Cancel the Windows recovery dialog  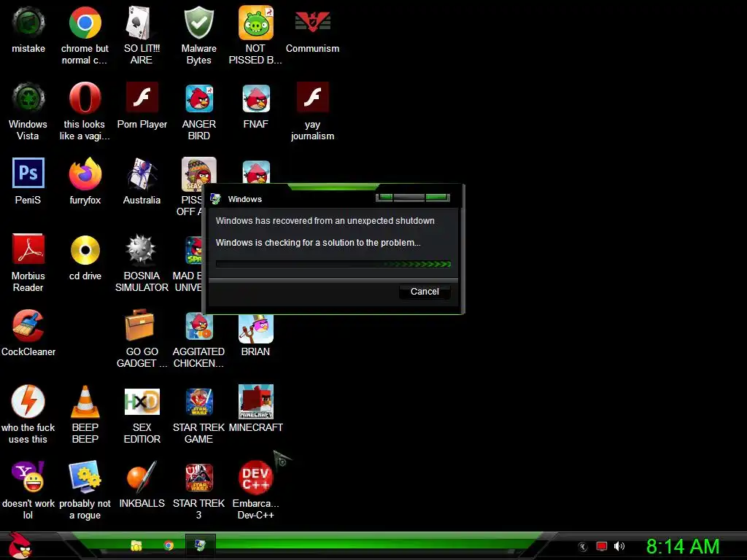(425, 292)
